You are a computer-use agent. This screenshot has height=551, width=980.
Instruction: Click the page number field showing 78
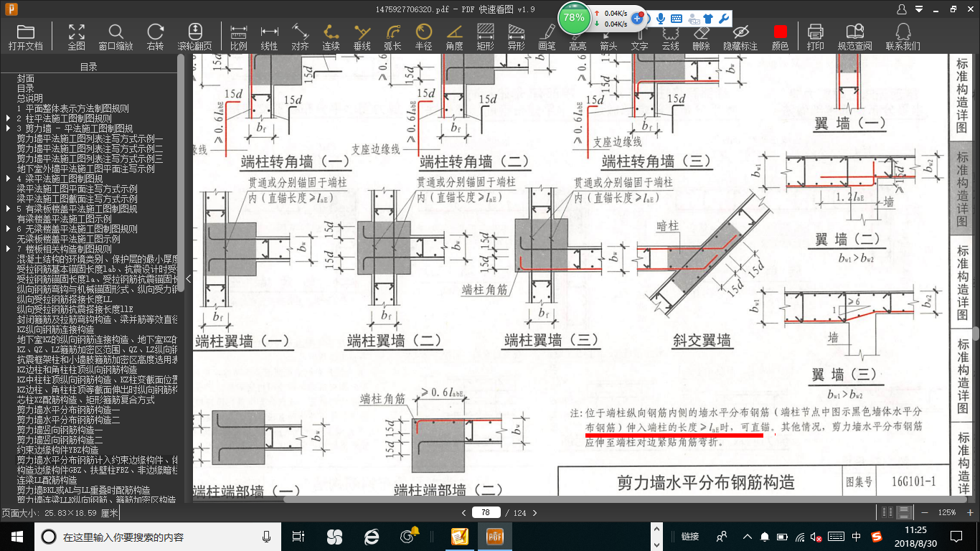pyautogui.click(x=486, y=513)
